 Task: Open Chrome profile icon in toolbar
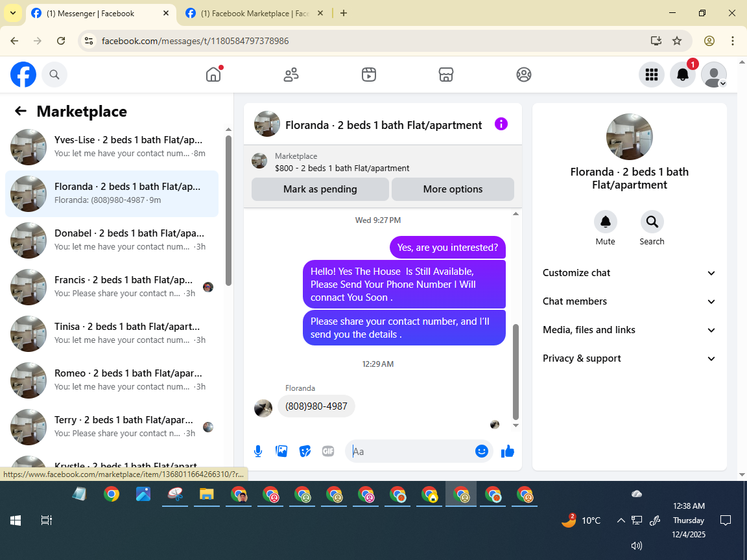tap(709, 41)
